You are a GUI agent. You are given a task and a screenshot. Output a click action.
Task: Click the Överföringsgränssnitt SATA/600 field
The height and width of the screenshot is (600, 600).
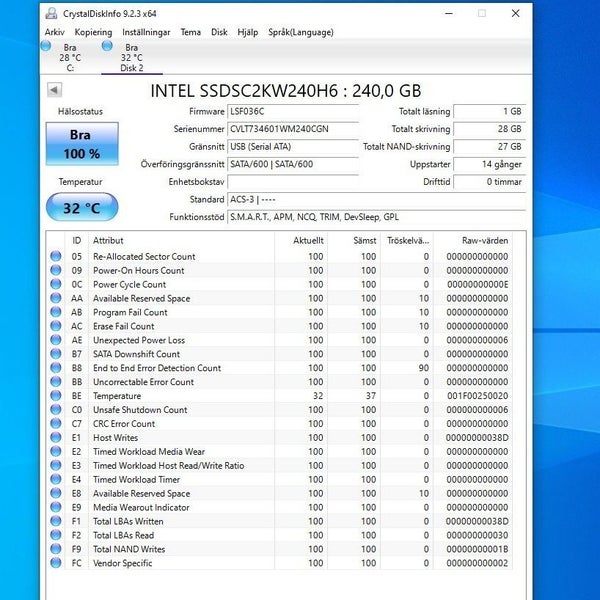(x=293, y=164)
